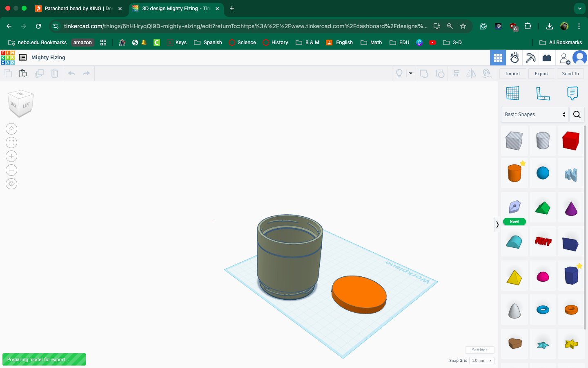The height and width of the screenshot is (368, 588).
Task: Expand the lightbulb visibility dropdown arrow
Action: [411, 74]
